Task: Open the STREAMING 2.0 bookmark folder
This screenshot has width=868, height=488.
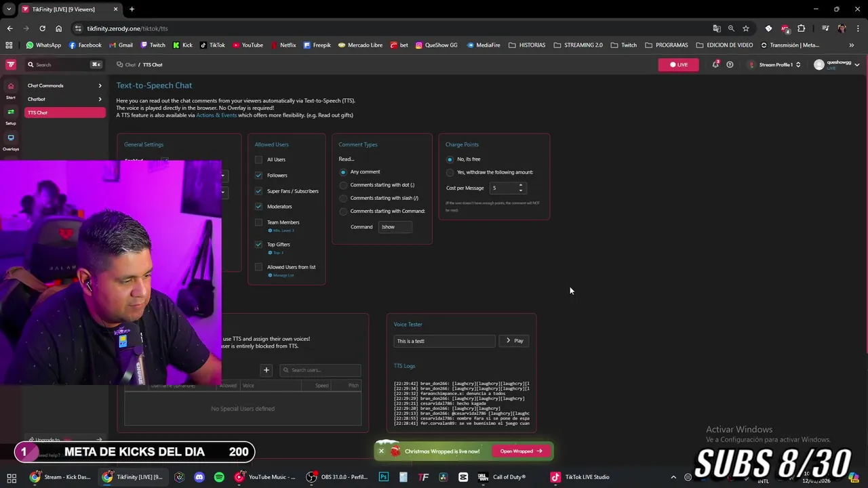Action: click(578, 45)
